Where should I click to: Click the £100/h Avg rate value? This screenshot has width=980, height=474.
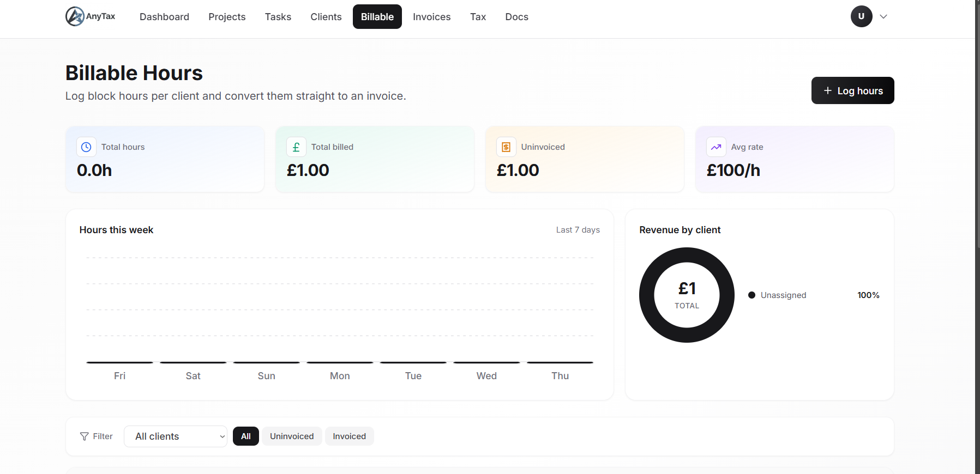(x=733, y=171)
